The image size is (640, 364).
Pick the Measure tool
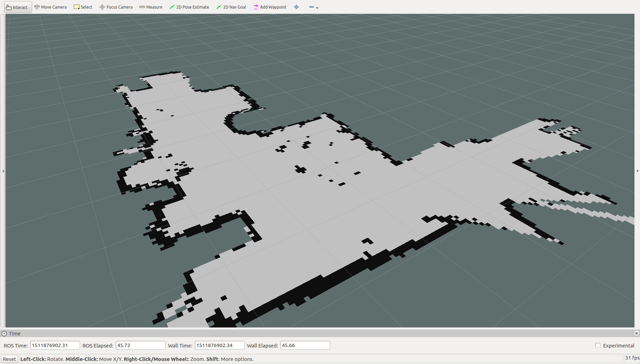coord(151,7)
